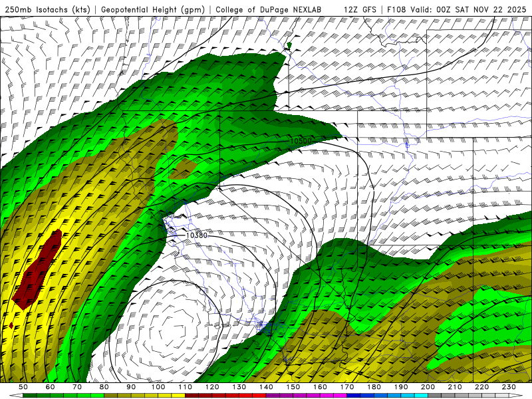532x399 pixels.
Task: Click the darkest green swatch starting at 50
Action: point(30,396)
